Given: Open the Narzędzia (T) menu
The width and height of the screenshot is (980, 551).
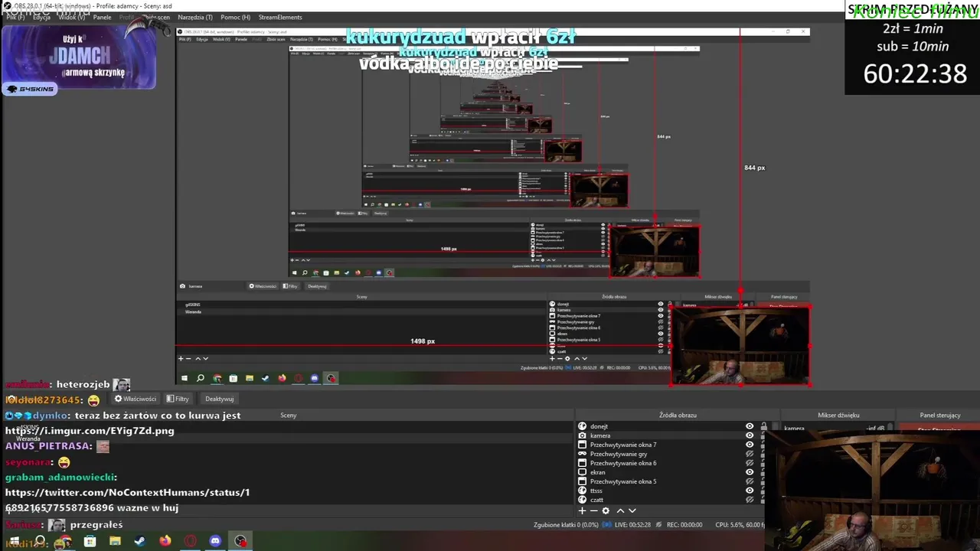Looking at the screenshot, I should point(195,17).
